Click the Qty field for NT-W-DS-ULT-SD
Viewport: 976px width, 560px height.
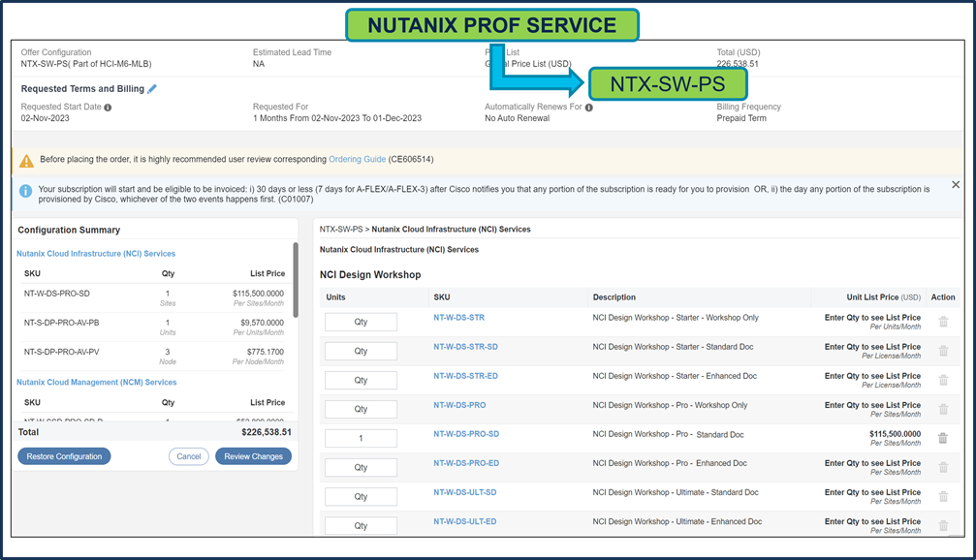click(361, 496)
